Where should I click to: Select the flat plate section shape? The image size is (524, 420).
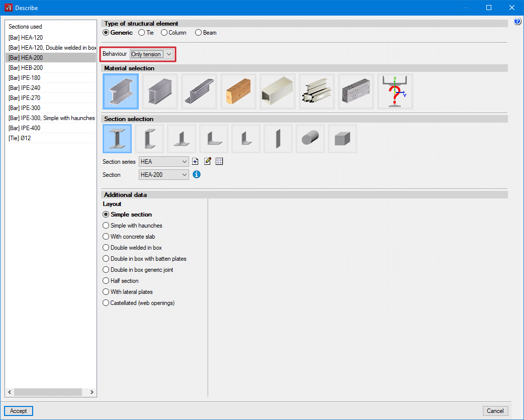(278, 139)
